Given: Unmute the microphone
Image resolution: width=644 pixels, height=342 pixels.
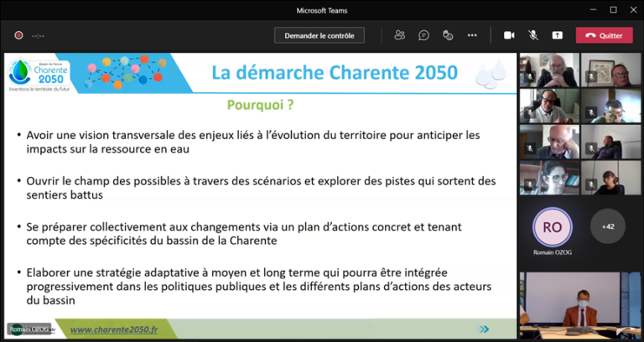Looking at the screenshot, I should (532, 35).
